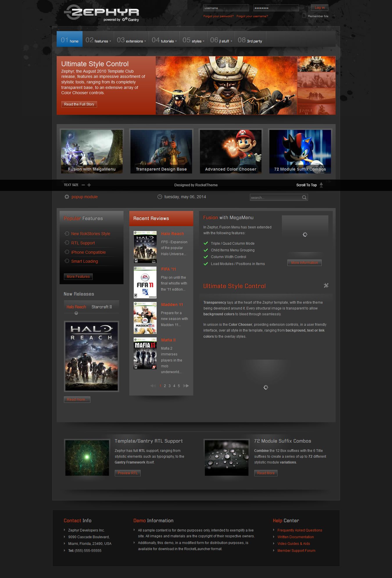Expand the 05 styles menu

click(x=193, y=39)
